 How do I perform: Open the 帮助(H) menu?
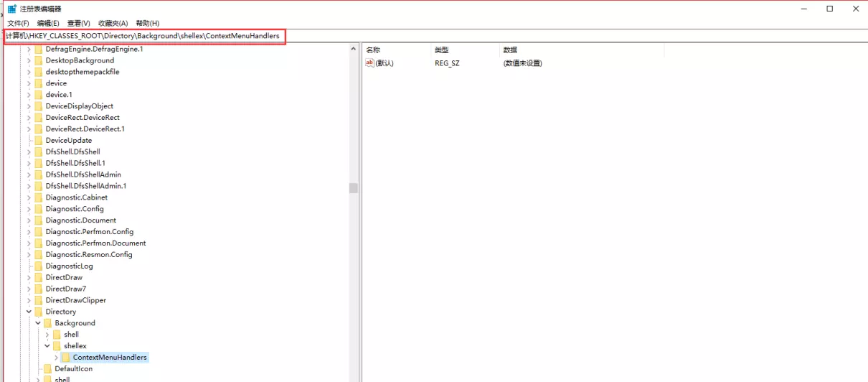148,24
